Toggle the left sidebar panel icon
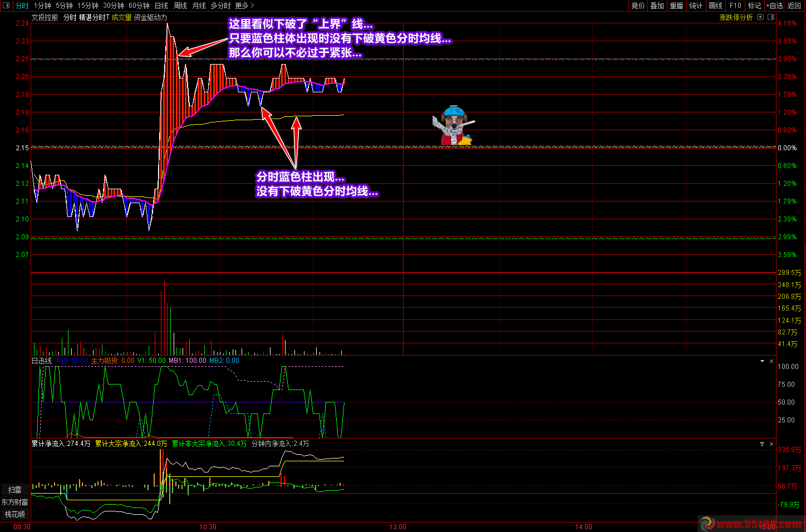The width and height of the screenshot is (806, 532). [x=7, y=6]
